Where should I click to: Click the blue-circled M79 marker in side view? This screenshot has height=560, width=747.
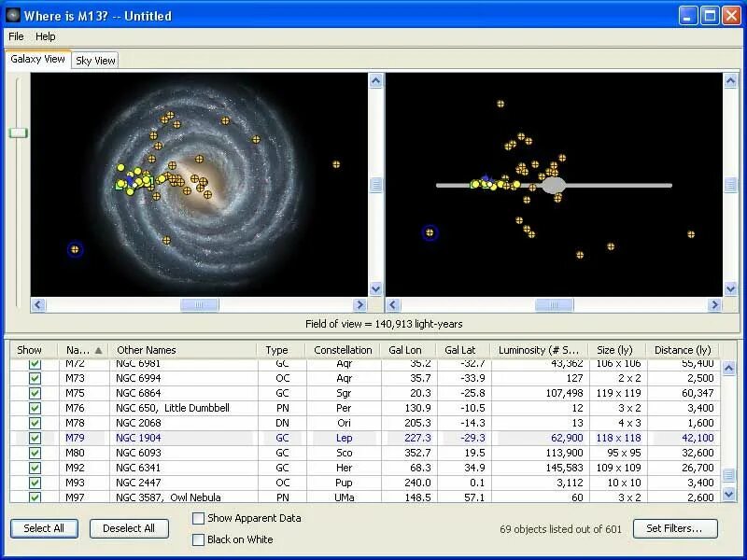click(430, 232)
